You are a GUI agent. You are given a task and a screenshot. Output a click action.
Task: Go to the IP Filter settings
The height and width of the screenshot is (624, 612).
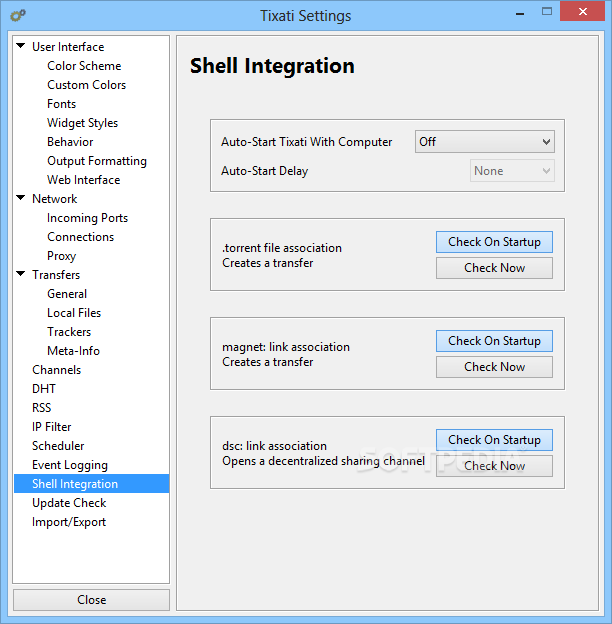[x=51, y=427]
